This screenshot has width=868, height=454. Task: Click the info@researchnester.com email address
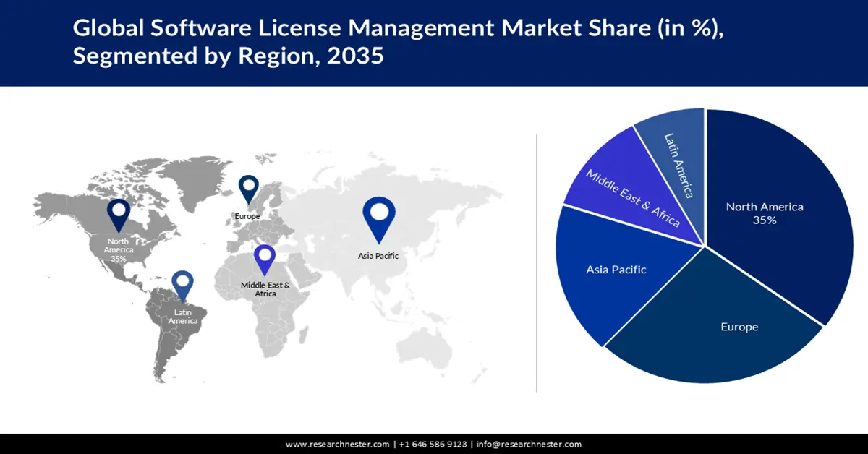pyautogui.click(x=529, y=444)
